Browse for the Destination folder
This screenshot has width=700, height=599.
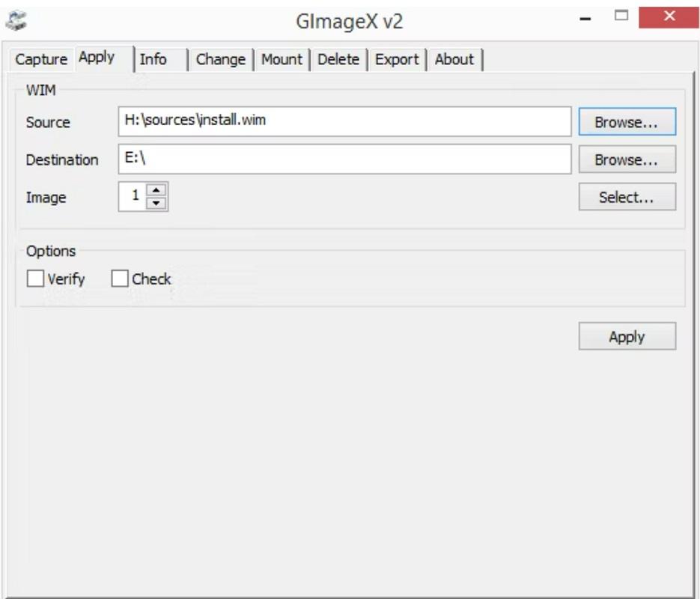(x=627, y=159)
